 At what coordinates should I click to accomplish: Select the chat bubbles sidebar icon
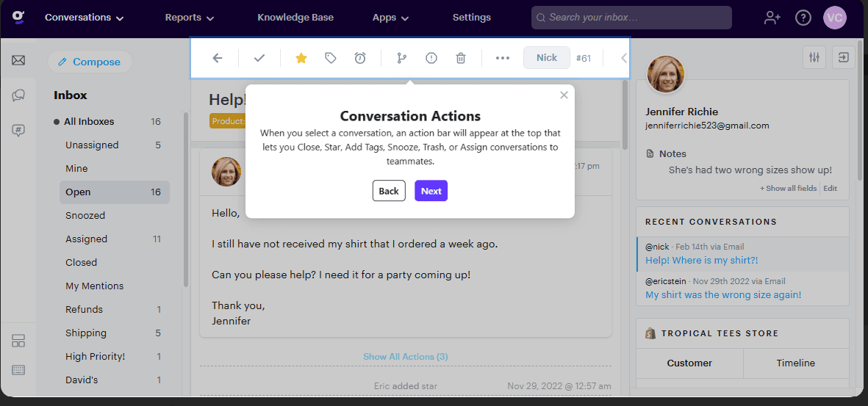point(18,95)
